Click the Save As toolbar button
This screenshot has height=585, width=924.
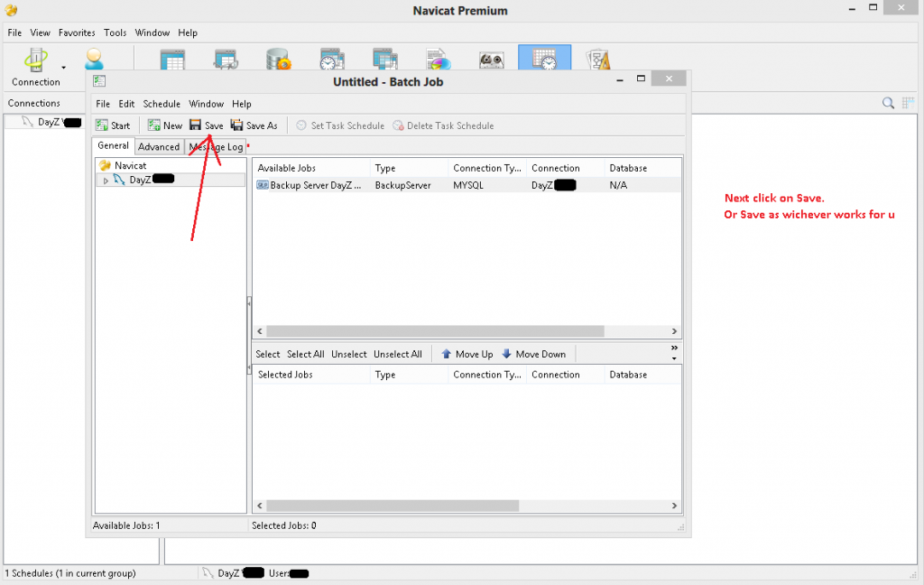point(254,125)
